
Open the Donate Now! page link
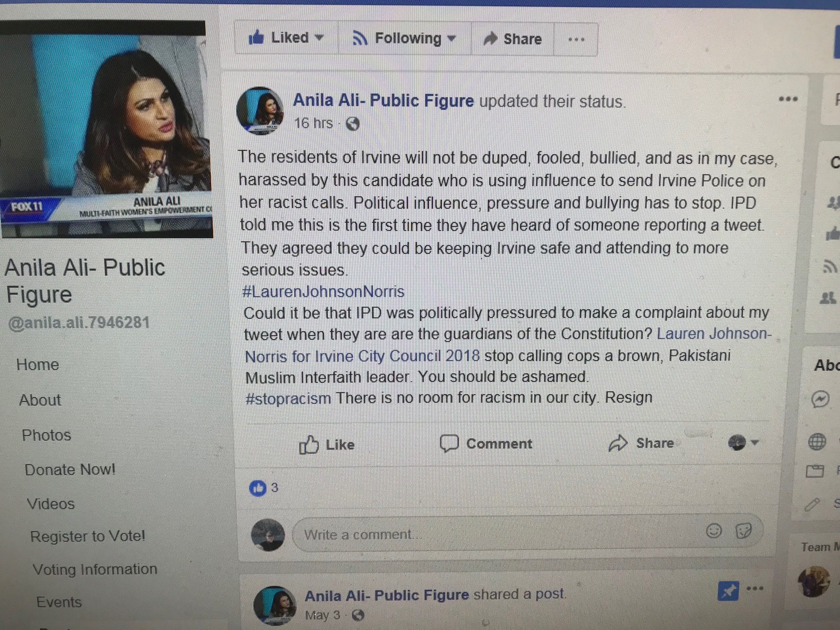point(70,470)
